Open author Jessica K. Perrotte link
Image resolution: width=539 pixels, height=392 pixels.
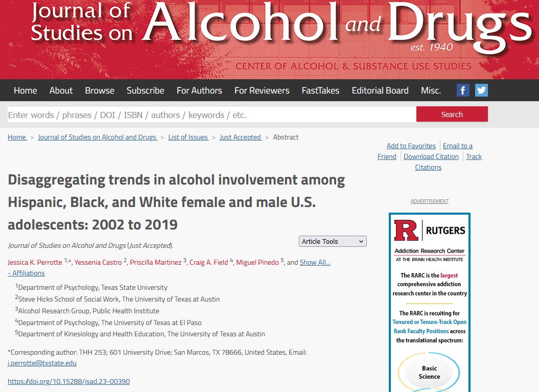tap(35, 262)
